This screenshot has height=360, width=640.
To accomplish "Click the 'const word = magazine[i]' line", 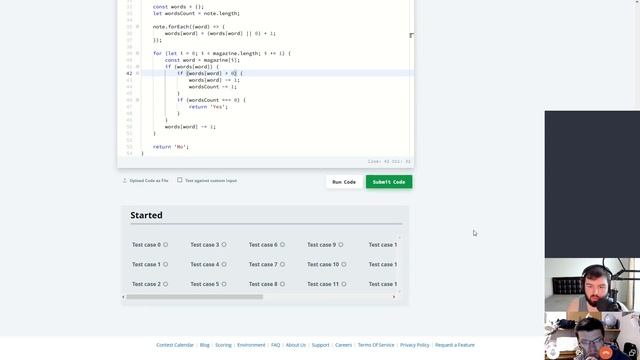I will [202, 60].
